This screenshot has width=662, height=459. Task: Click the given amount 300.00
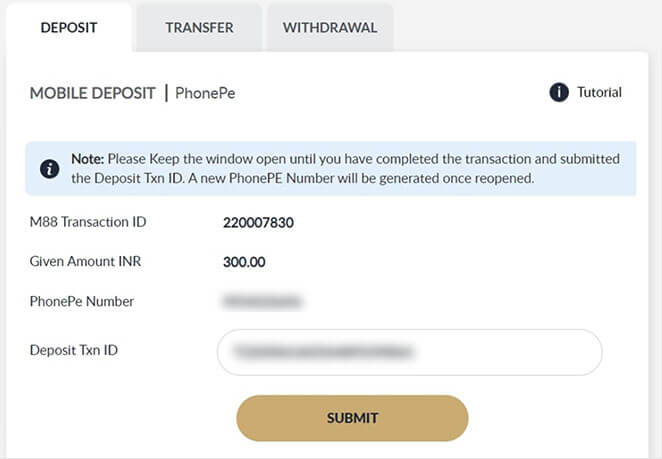(x=244, y=263)
